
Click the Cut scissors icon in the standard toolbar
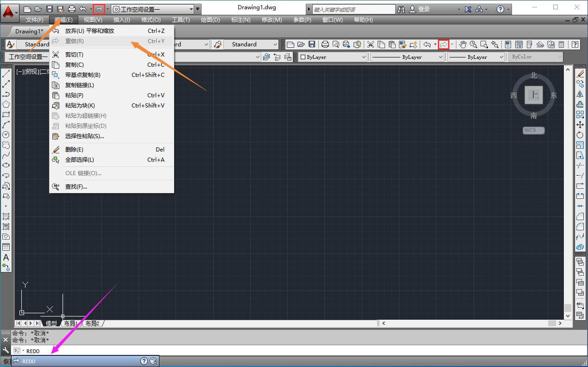[371, 44]
